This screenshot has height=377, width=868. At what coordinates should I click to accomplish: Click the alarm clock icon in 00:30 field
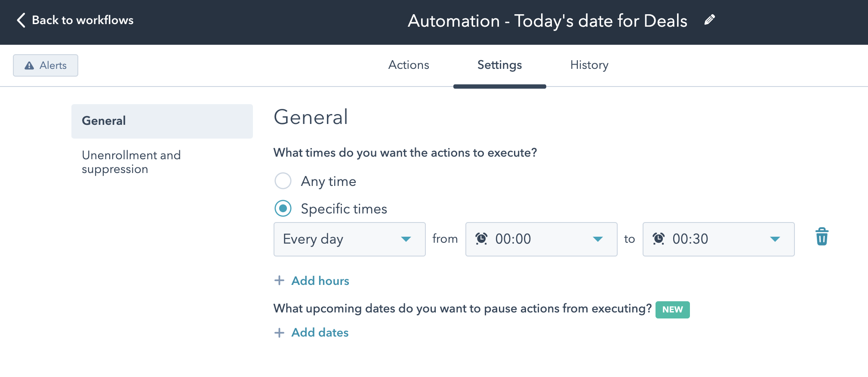[659, 238]
